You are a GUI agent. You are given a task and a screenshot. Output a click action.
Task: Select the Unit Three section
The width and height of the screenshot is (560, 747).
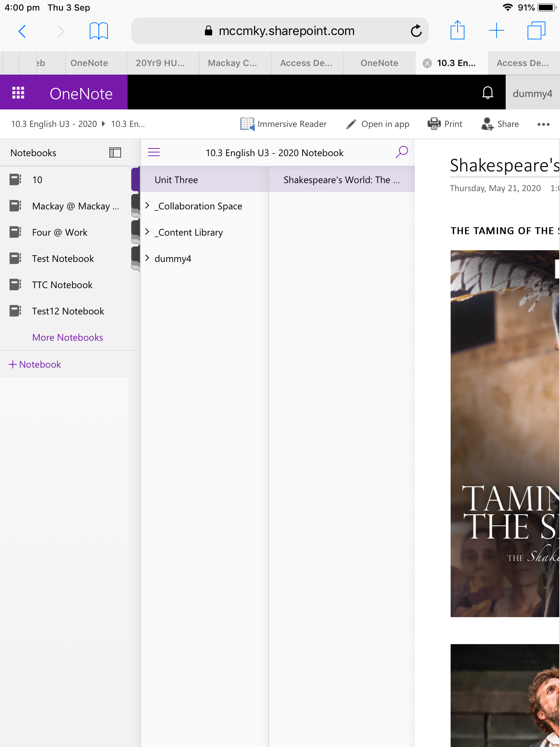coord(205,179)
